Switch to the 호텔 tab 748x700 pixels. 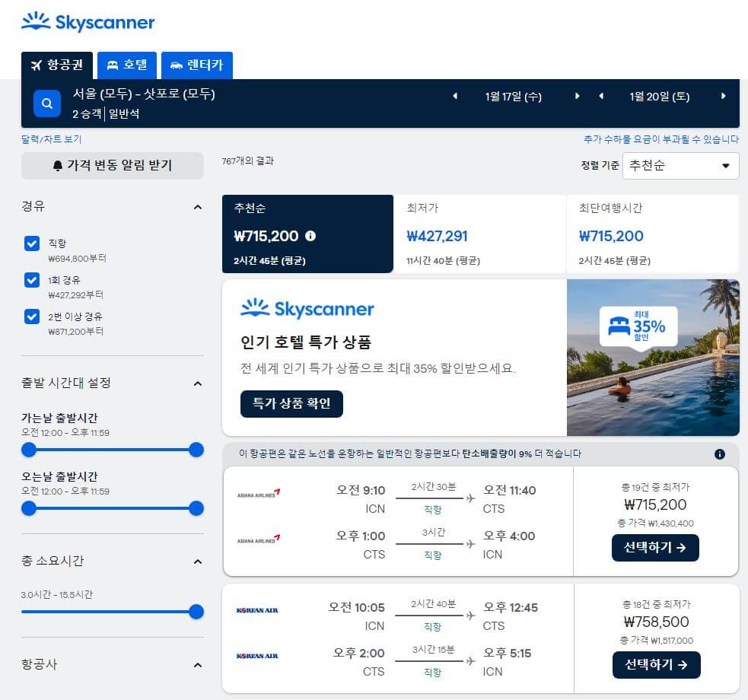pyautogui.click(x=127, y=65)
